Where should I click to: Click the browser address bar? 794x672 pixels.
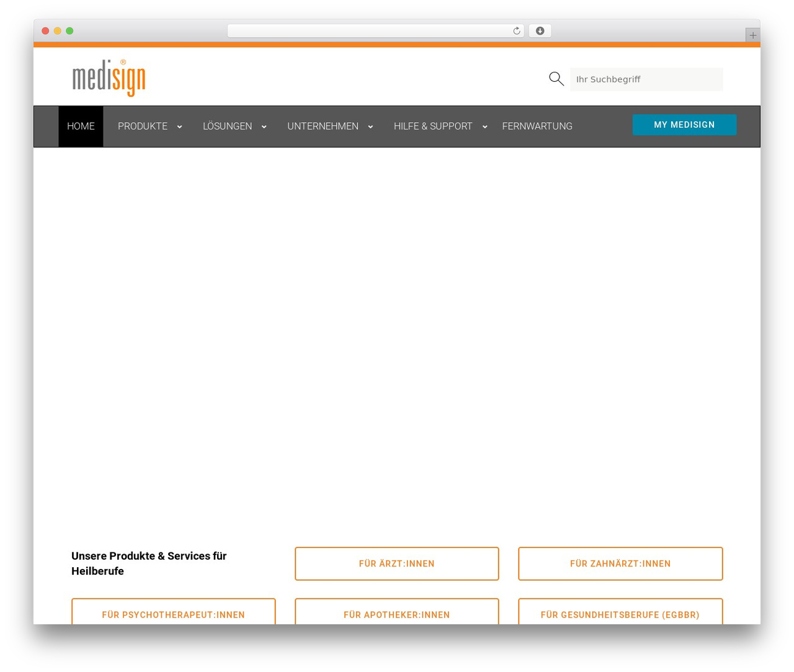tap(375, 31)
